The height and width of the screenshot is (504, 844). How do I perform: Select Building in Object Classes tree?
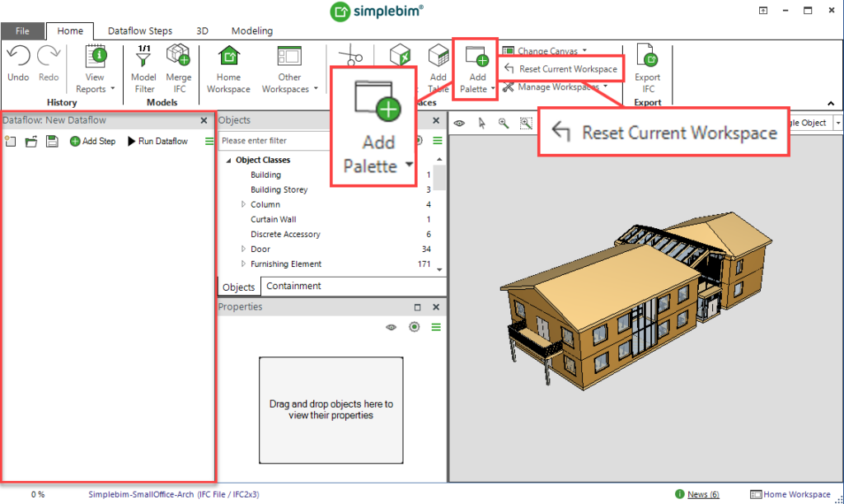(x=265, y=175)
